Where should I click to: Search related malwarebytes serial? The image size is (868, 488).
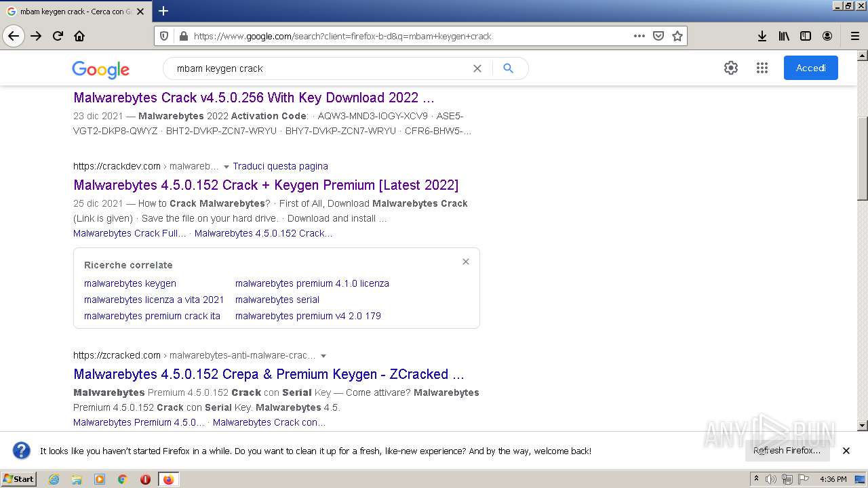point(277,300)
